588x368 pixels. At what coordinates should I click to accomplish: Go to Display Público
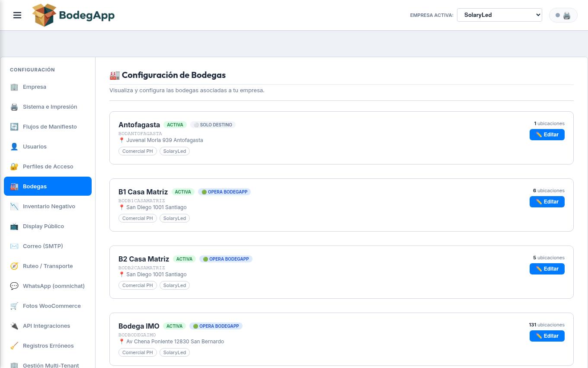[x=48, y=226]
